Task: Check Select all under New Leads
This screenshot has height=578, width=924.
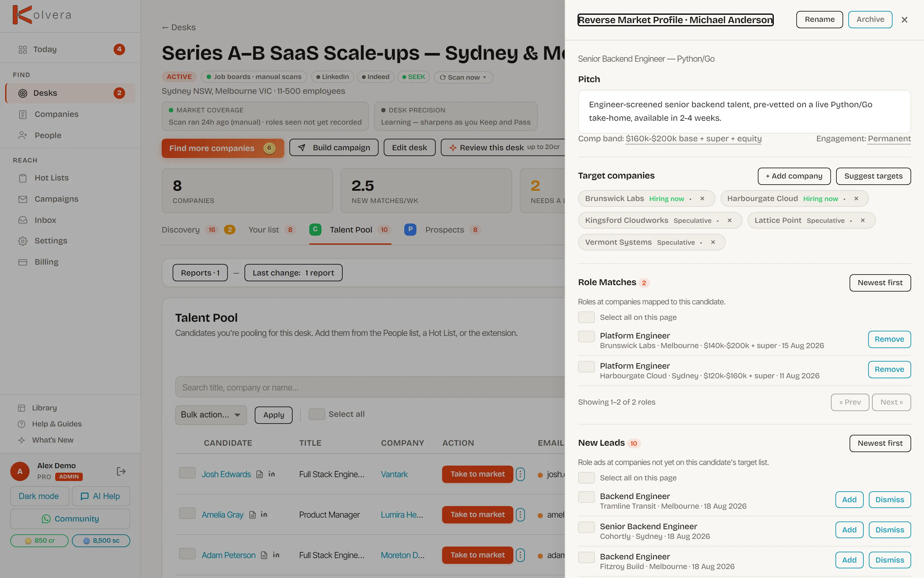Action: click(x=586, y=478)
